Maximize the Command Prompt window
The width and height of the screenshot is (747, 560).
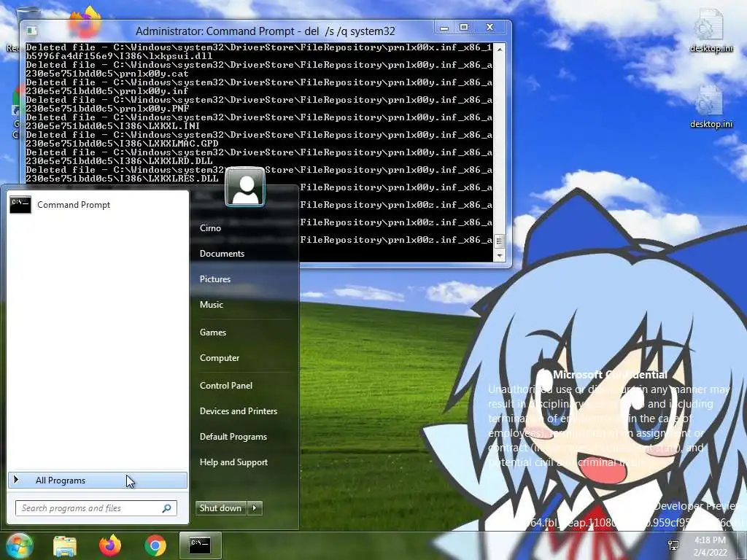pos(464,28)
